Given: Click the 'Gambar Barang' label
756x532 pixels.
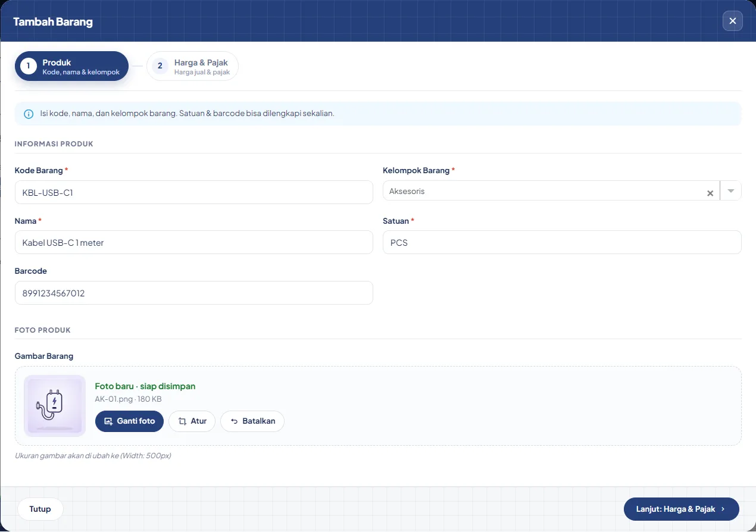Looking at the screenshot, I should click(44, 356).
